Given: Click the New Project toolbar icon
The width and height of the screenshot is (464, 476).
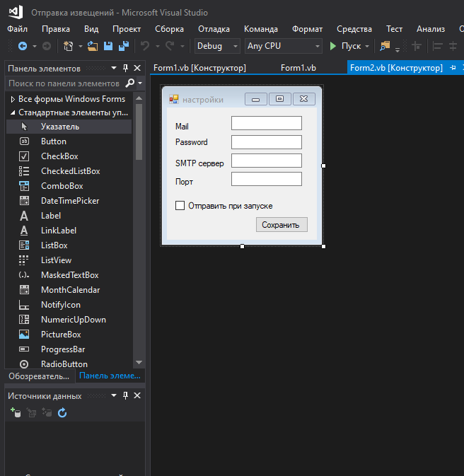Looking at the screenshot, I should [69, 46].
